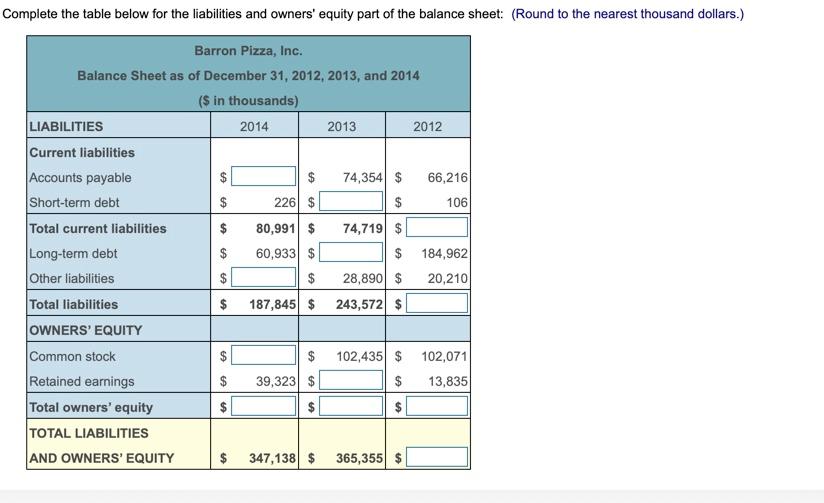Select the 60,933 long-term debt value
The height and width of the screenshot is (503, 824).
click(275, 253)
